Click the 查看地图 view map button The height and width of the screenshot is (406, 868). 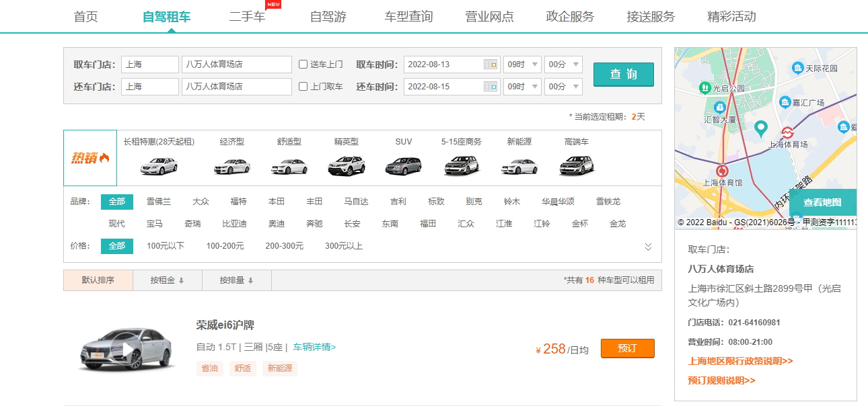pos(822,202)
